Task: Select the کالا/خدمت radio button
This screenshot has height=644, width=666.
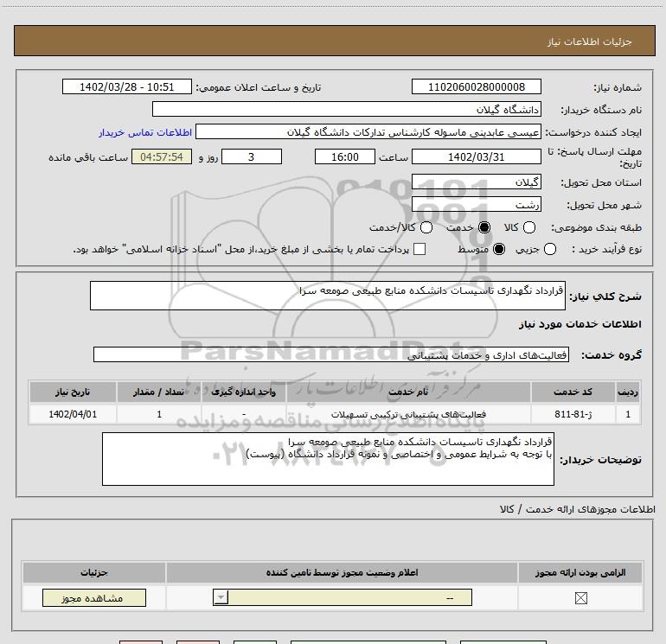Action: 426,227
